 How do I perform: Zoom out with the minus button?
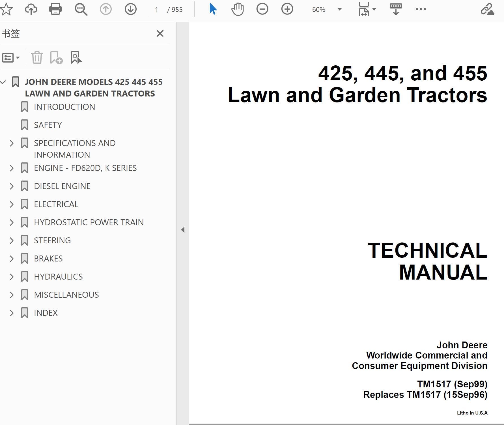[262, 9]
